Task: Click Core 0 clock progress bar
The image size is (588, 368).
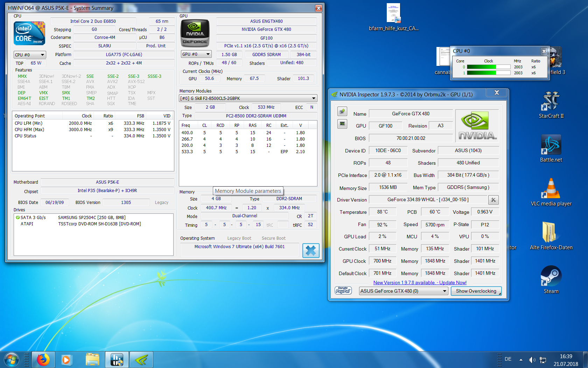Action: click(489, 67)
